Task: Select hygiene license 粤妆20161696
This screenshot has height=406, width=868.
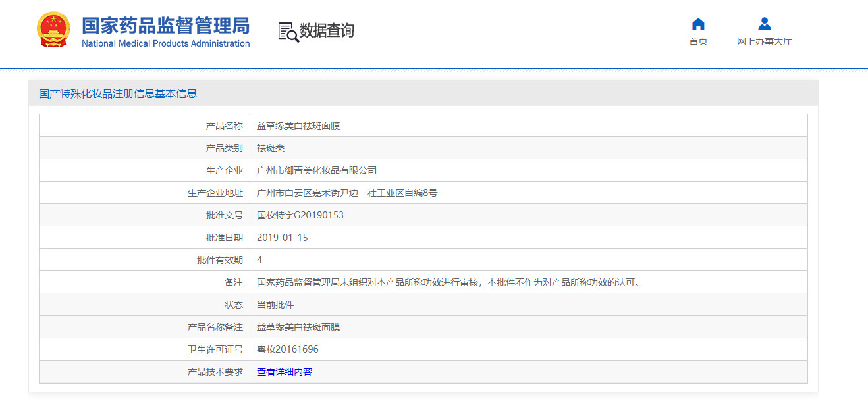Action: click(288, 349)
